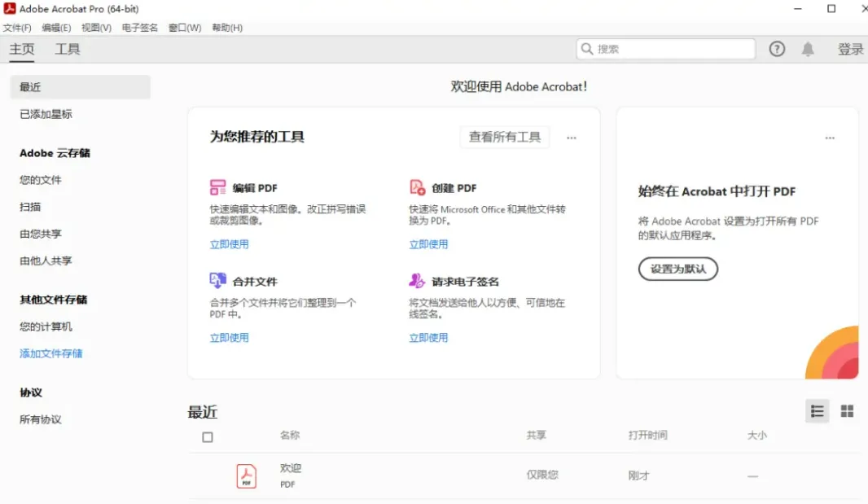Click the 查看所有工具 button
Viewport: 868px width, 504px height.
click(x=505, y=137)
